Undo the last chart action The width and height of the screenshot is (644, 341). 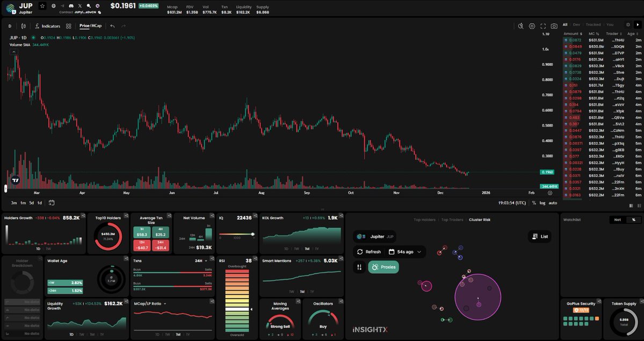click(x=112, y=26)
